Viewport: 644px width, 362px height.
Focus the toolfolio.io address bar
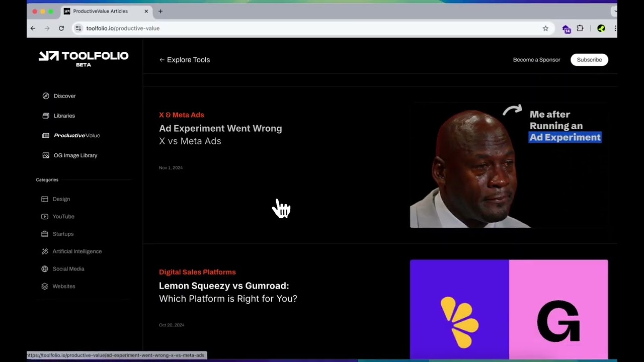(x=312, y=28)
